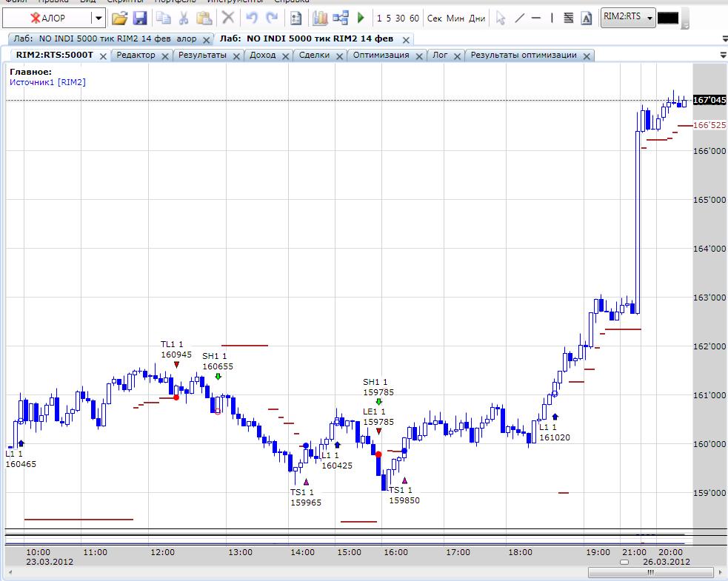Click the Главное: pane title
This screenshot has height=581, width=728.
(x=30, y=72)
